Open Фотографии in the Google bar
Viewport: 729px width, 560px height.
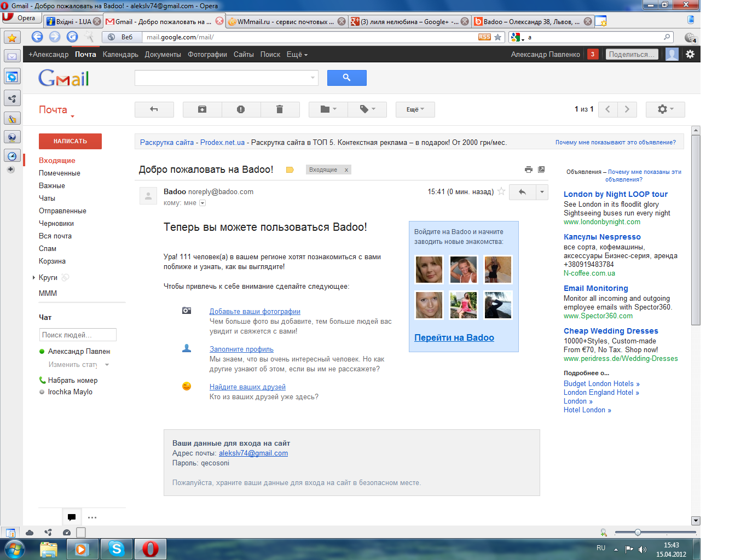207,54
